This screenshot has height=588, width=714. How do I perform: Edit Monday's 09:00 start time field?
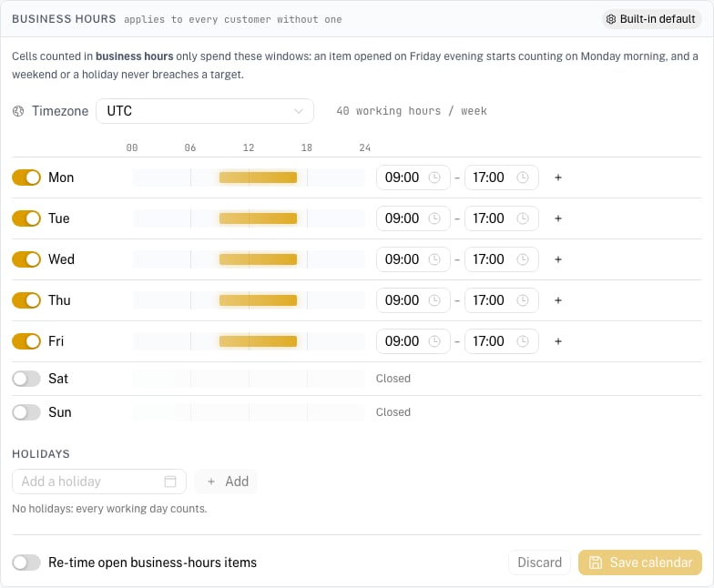pyautogui.click(x=413, y=177)
